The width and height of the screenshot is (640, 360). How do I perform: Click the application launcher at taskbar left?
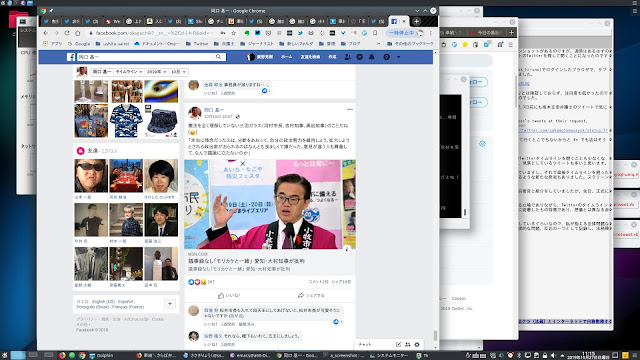[4, 356]
